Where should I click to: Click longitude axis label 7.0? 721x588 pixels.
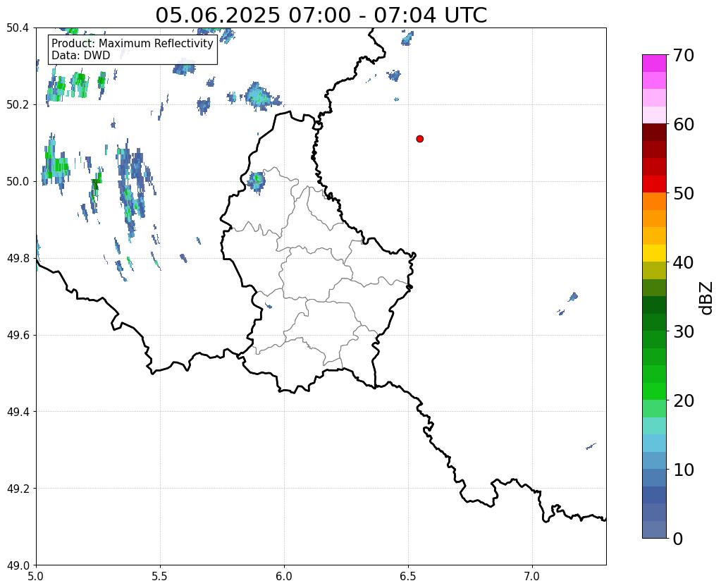tap(533, 576)
